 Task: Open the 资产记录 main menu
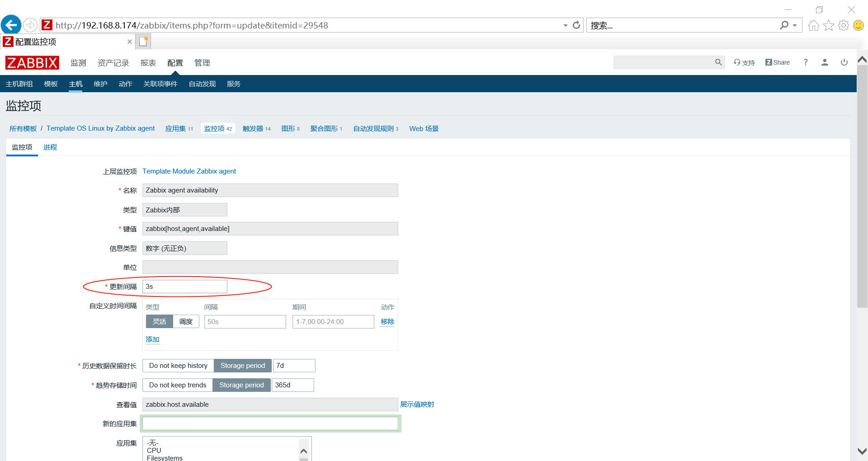point(113,63)
